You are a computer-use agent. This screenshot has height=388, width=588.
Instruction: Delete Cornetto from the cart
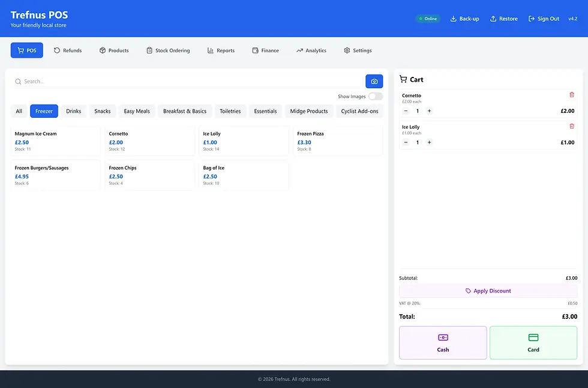point(571,95)
